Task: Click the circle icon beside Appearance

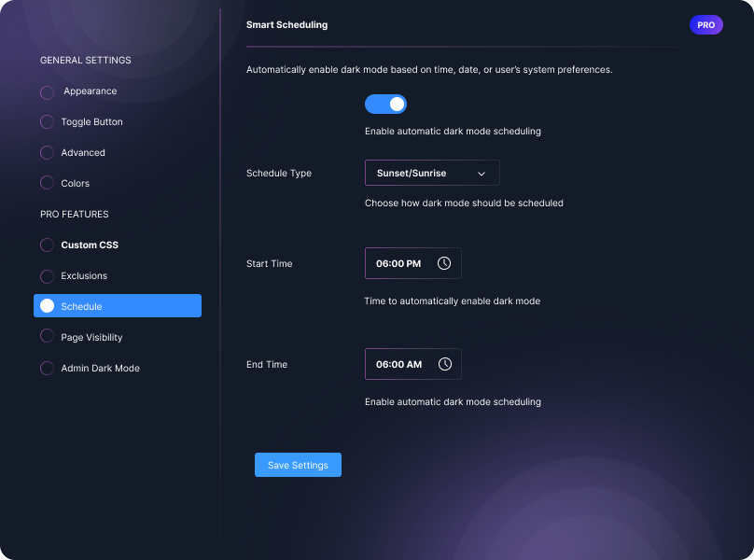Action: [x=47, y=92]
